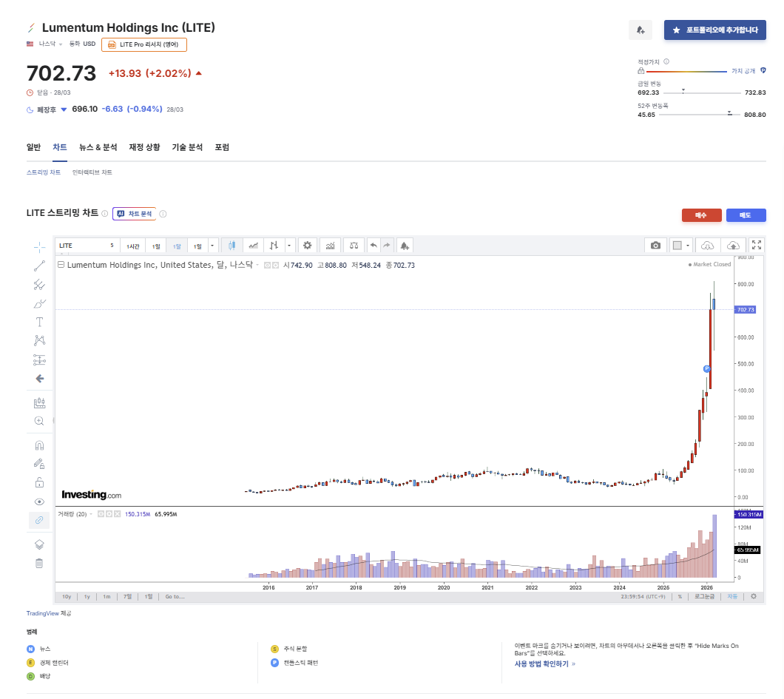Toggle the drawing sync link icon
The width and height of the screenshot is (784, 699).
[x=39, y=521]
